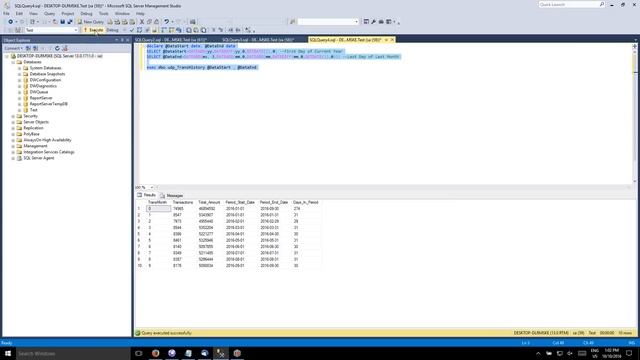Click the Cut (scissors) icon
The width and height of the screenshot is (640, 360).
click(142, 22)
